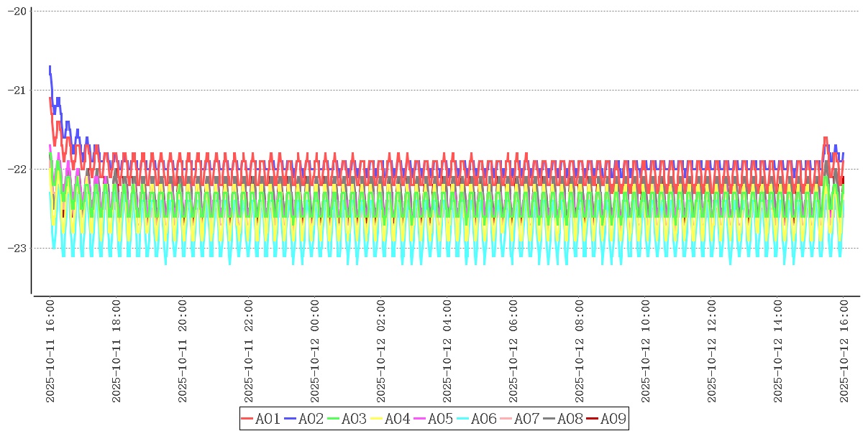Hide the A06 cyan series in legend
The width and height of the screenshot is (868, 431).
click(x=477, y=419)
